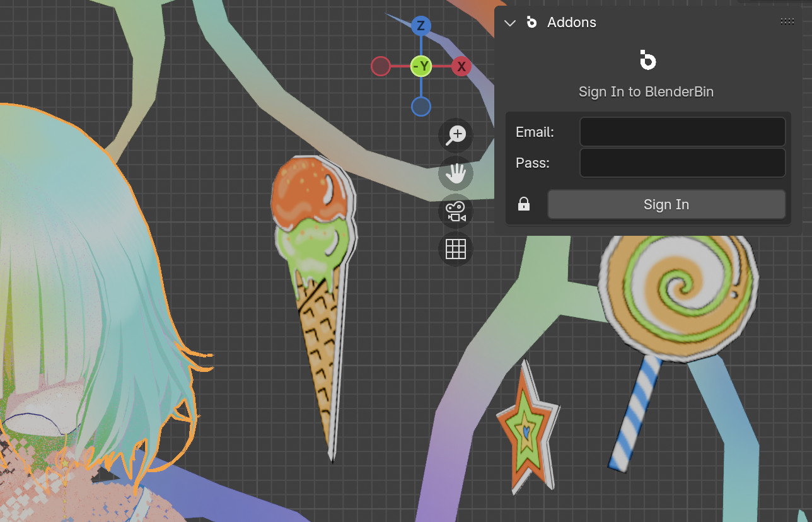Click the grid orthographic projection icon
Screen dimensions: 812x522
point(455,249)
